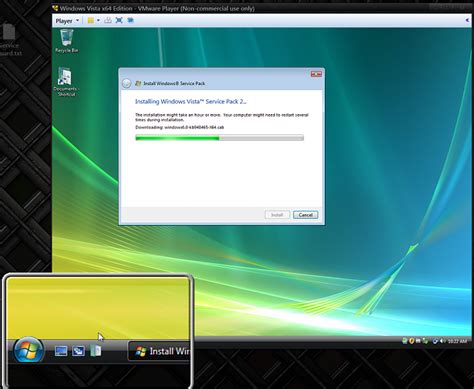
Task: Click the back arrow in Service Pack dialog
Action: coord(126,83)
